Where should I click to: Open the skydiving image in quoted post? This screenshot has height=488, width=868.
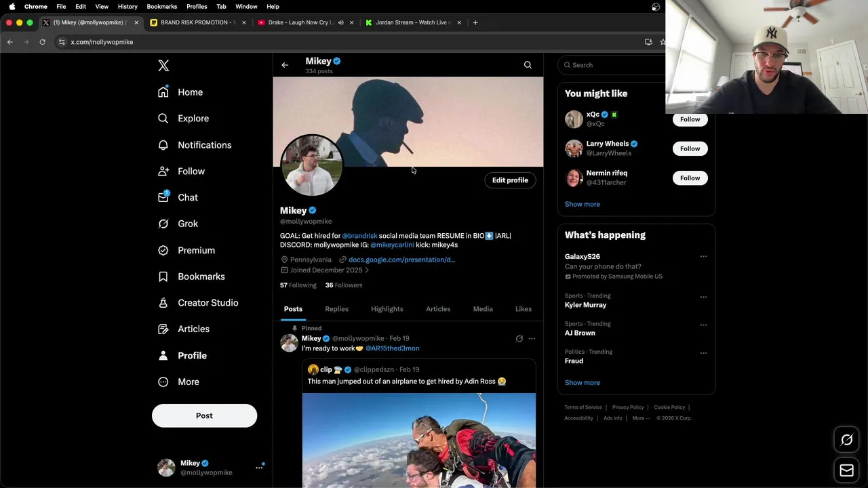click(x=419, y=441)
